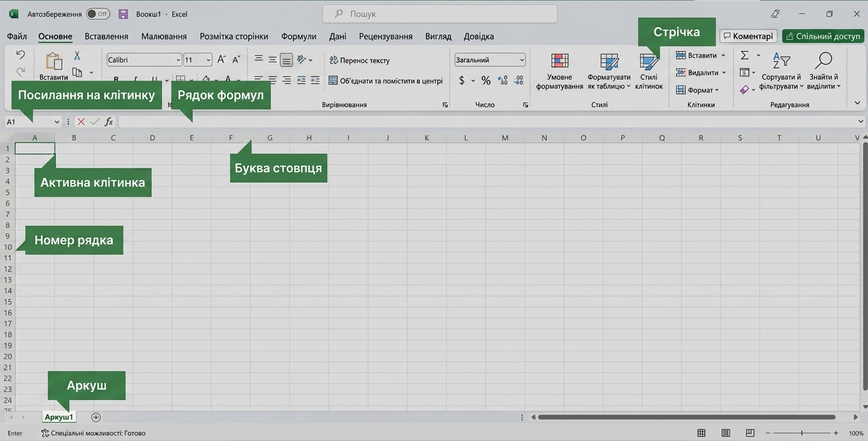Viewport: 868px width, 441px height.
Task: Click the Коментарі button
Action: coord(749,36)
